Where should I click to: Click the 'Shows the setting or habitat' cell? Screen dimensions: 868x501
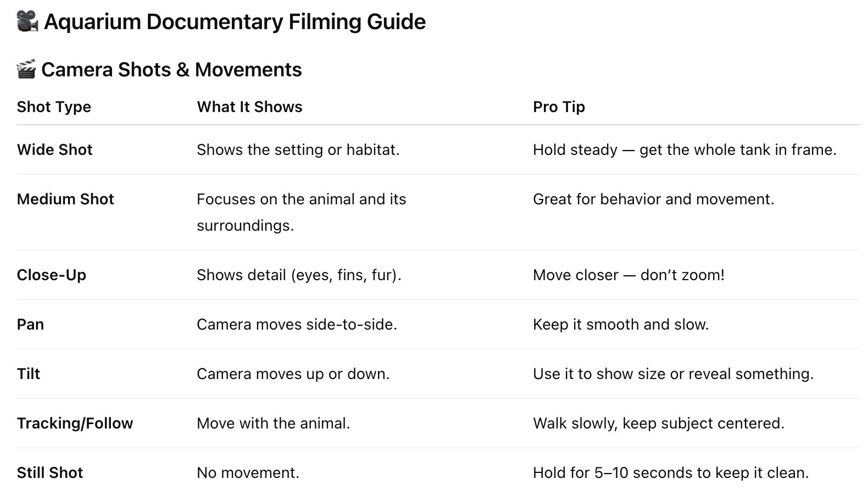click(x=298, y=149)
